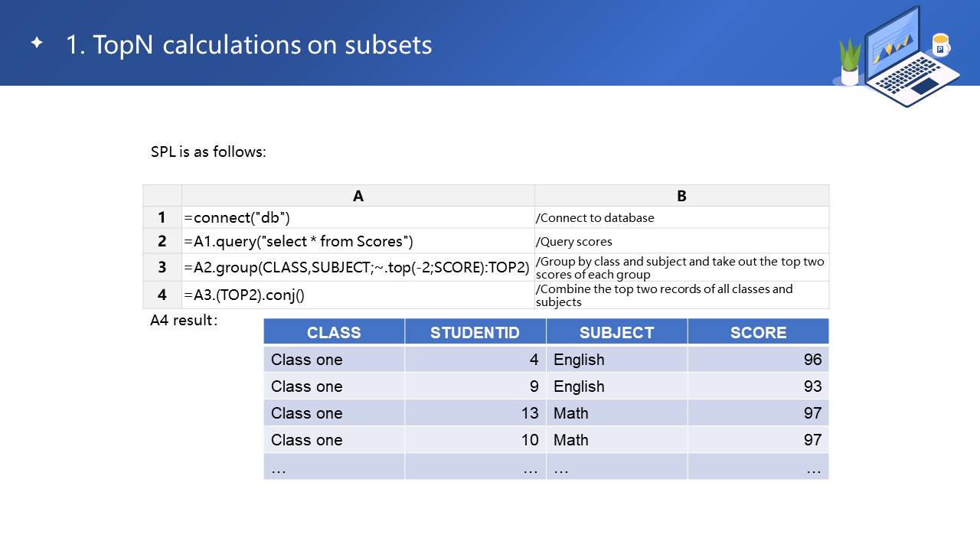
Task: Click the SUBJECT column header
Action: point(616,332)
